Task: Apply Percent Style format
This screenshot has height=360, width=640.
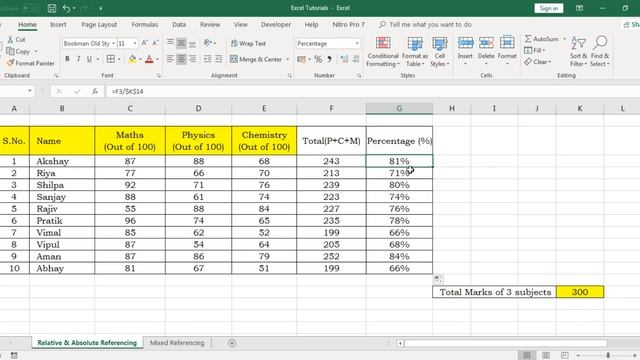Action: pyautogui.click(x=318, y=59)
